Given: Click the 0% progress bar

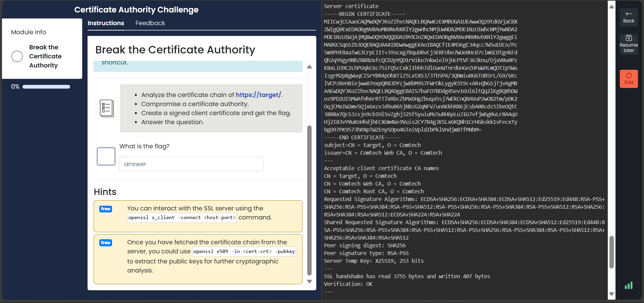Looking at the screenshot, I should [46, 87].
